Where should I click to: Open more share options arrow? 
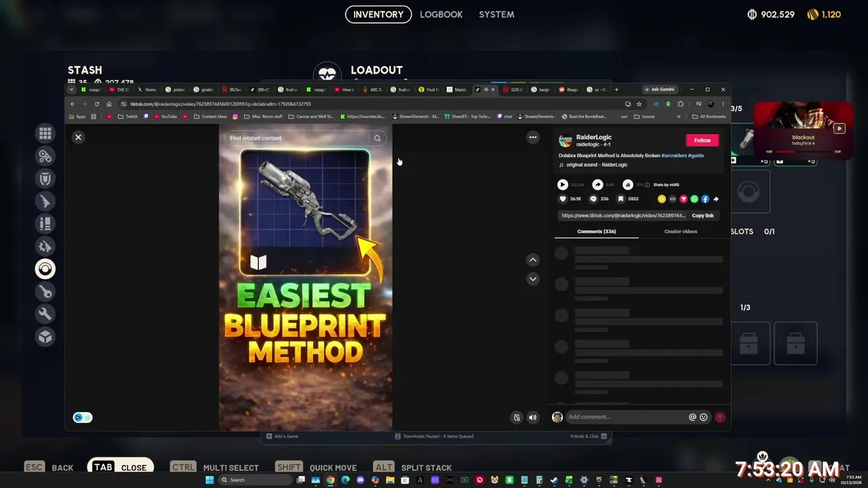click(x=715, y=199)
